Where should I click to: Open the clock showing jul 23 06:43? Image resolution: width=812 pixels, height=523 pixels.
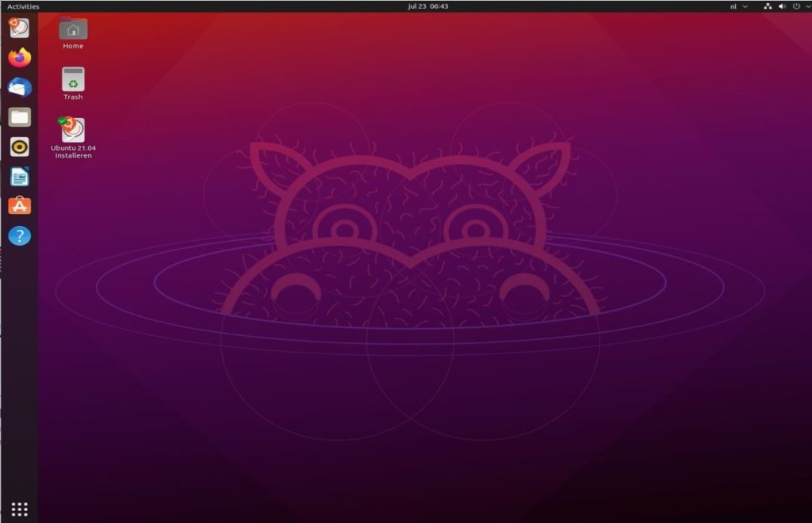[427, 6]
